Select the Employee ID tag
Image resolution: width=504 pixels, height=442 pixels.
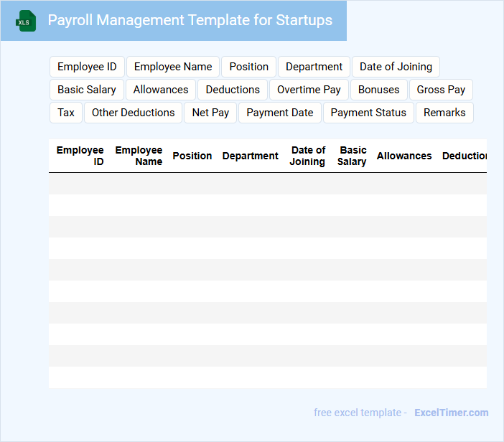[87, 67]
